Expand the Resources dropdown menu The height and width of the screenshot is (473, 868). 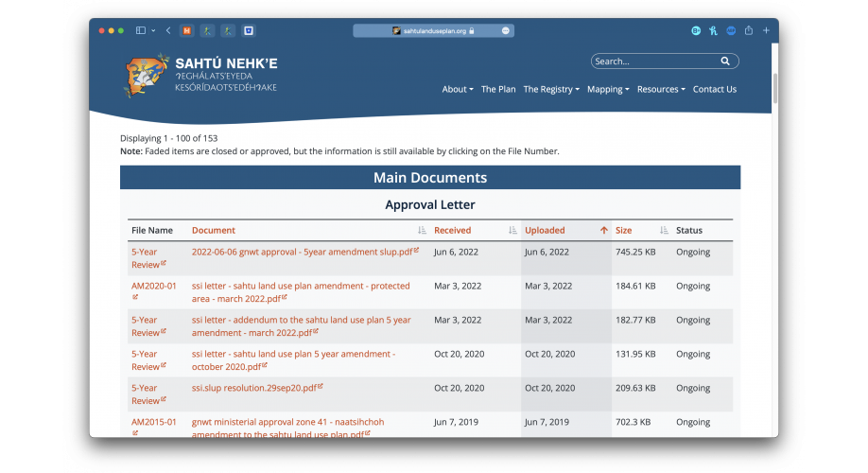661,89
